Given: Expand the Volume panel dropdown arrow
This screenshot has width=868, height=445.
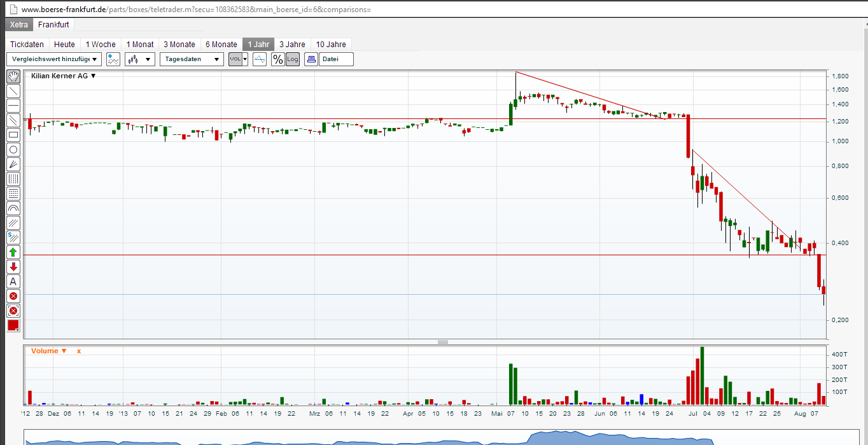Looking at the screenshot, I should [x=64, y=351].
